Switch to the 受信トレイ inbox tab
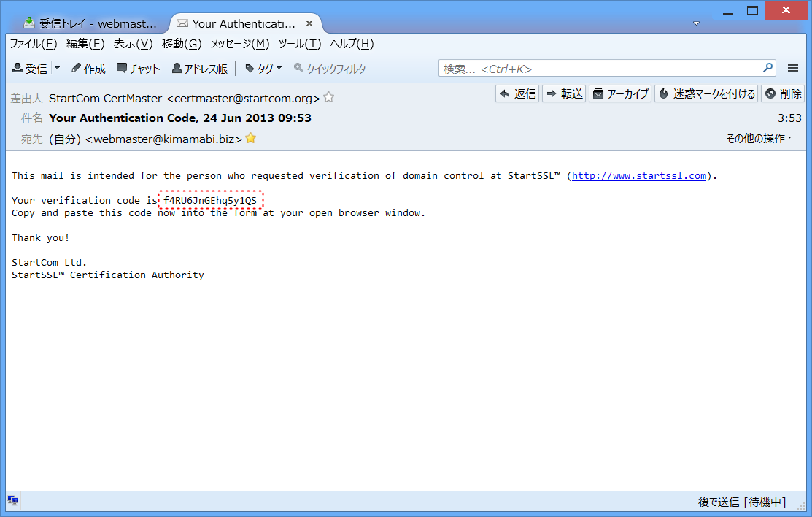 click(x=91, y=23)
